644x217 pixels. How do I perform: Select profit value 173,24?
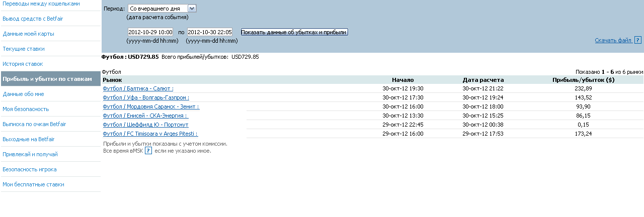point(584,134)
